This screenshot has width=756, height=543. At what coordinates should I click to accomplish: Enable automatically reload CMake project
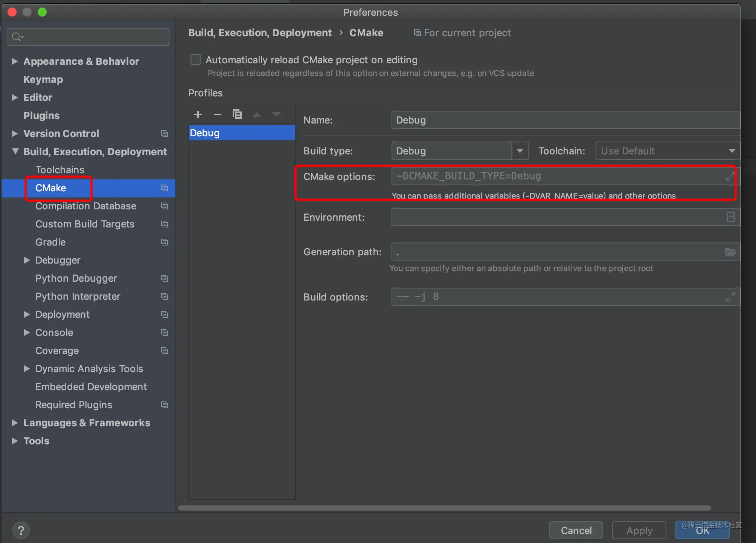(196, 59)
